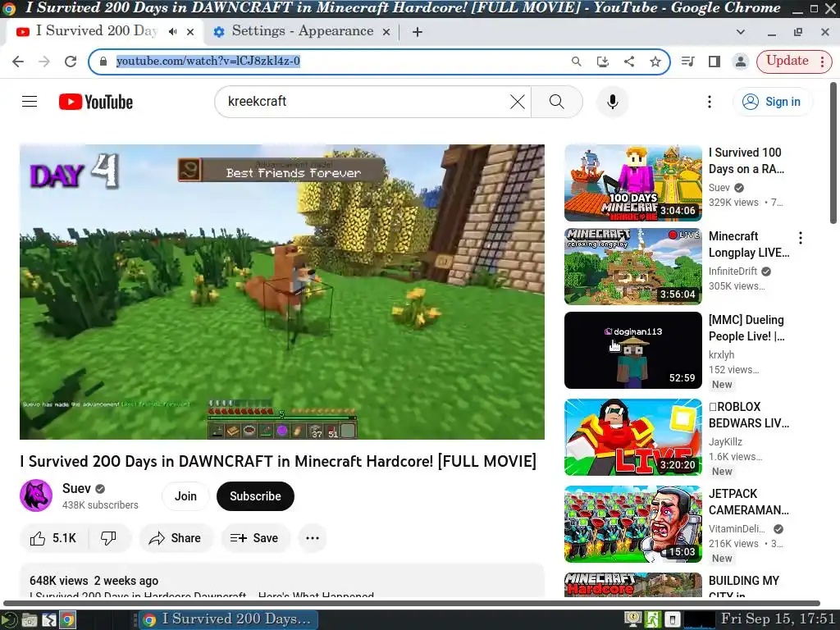Click the horizontal scrollbar at page bottom
Viewport: 840px width, 630px height.
click(x=412, y=603)
